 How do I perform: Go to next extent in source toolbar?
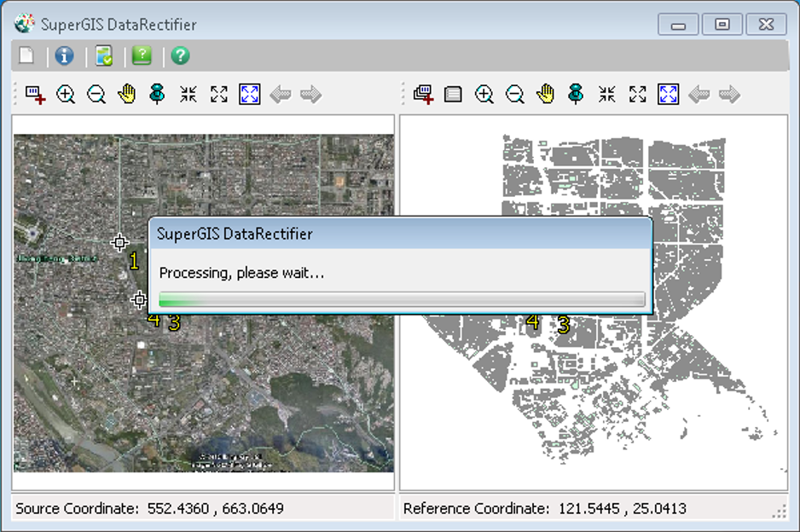tap(310, 95)
